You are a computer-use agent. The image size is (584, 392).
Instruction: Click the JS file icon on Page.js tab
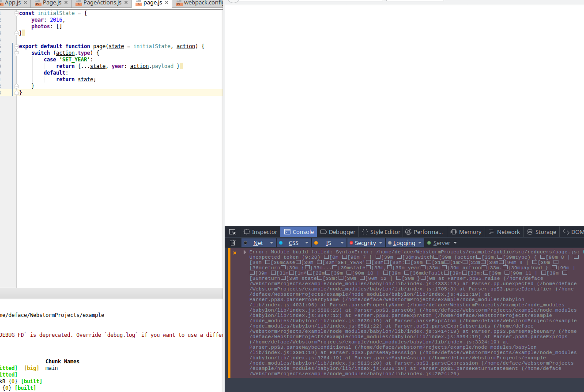click(38, 3)
